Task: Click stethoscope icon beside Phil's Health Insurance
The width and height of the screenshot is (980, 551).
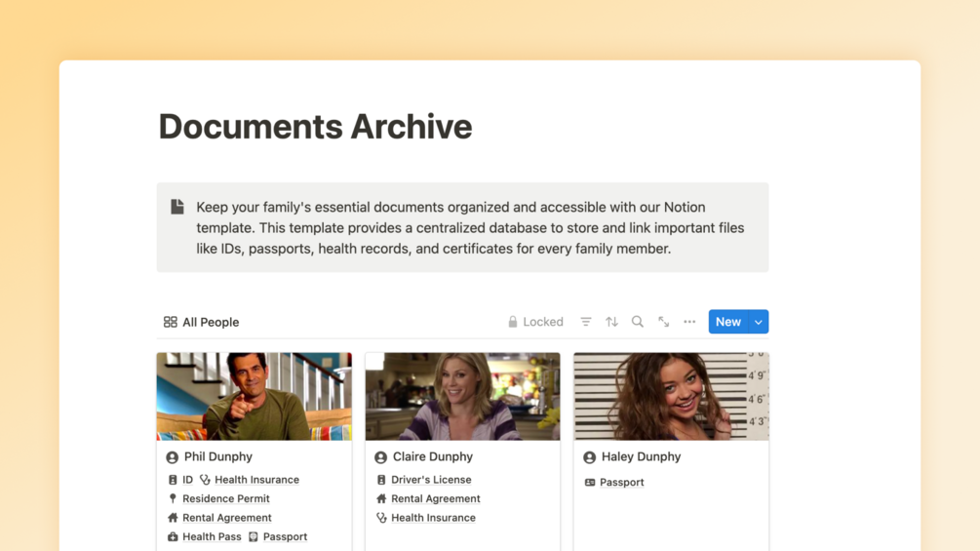Action: (x=205, y=480)
